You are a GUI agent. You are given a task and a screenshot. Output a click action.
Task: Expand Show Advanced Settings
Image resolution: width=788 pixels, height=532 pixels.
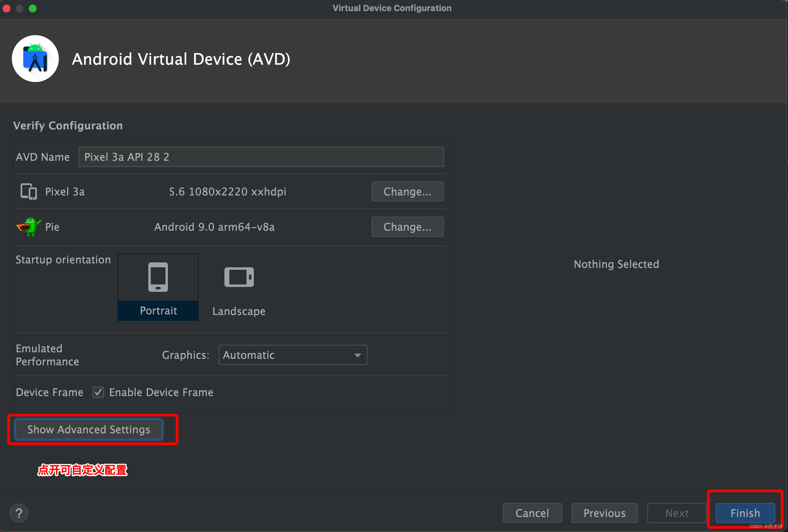(89, 429)
